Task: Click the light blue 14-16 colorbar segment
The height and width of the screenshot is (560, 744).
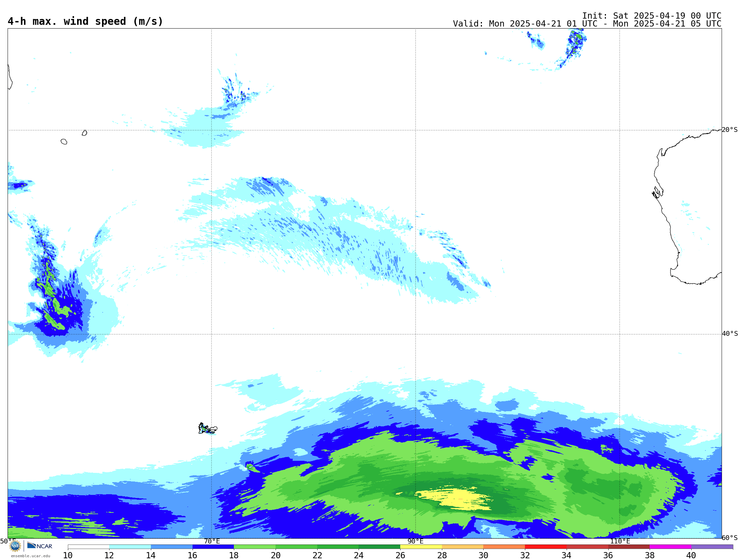Action: coord(172,547)
